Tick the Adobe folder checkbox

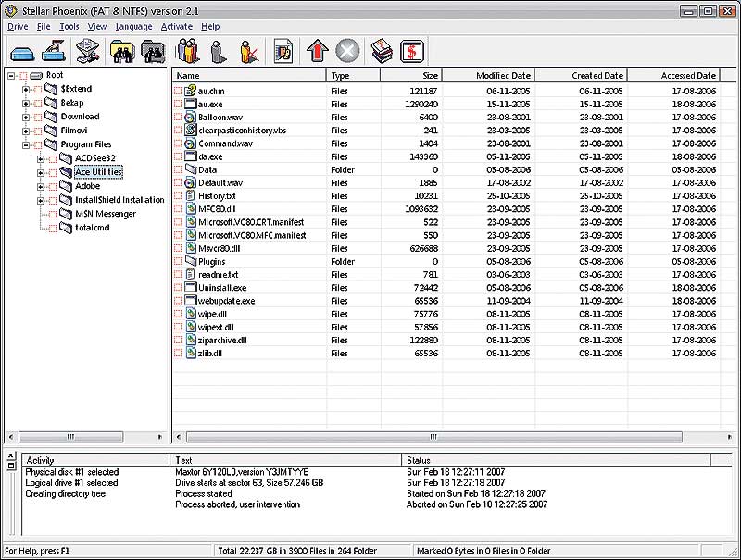tap(53, 186)
